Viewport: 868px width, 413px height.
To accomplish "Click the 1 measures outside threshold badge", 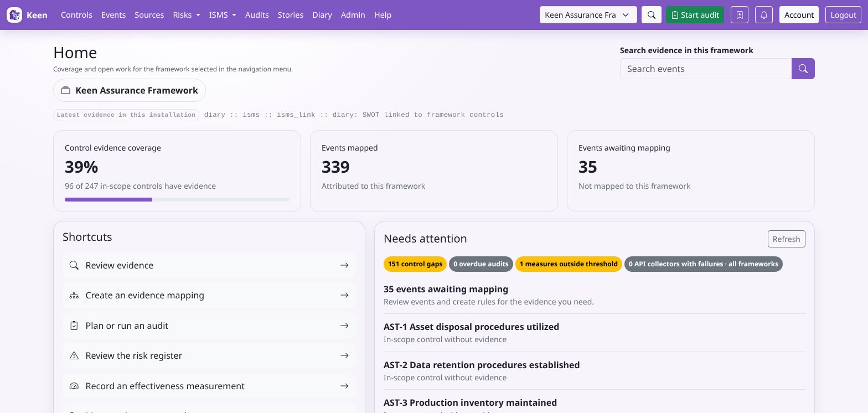I will coord(569,264).
